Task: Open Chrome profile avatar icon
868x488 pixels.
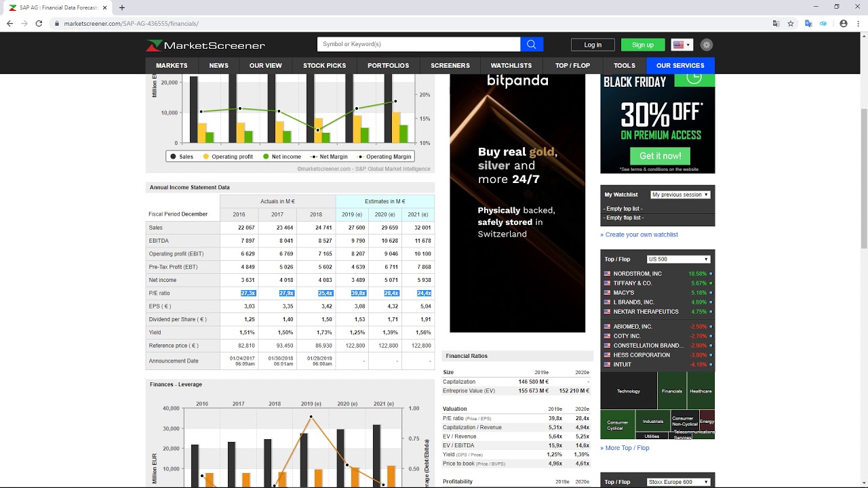Action: tap(844, 23)
